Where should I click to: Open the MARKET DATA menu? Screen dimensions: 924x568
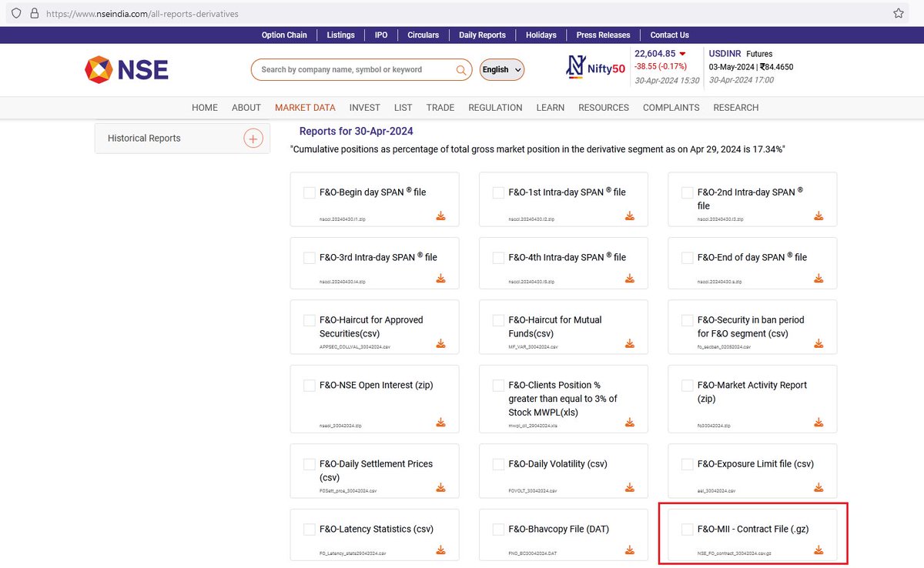point(305,108)
